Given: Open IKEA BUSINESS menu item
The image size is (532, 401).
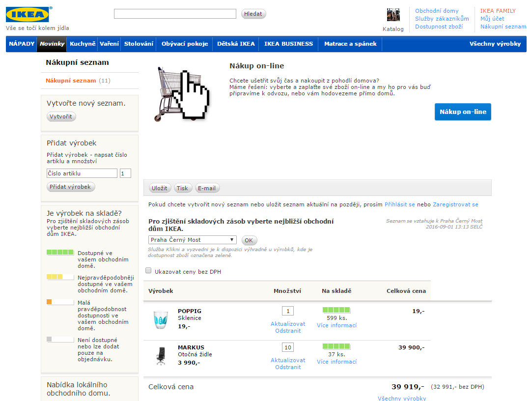Looking at the screenshot, I should click(288, 44).
